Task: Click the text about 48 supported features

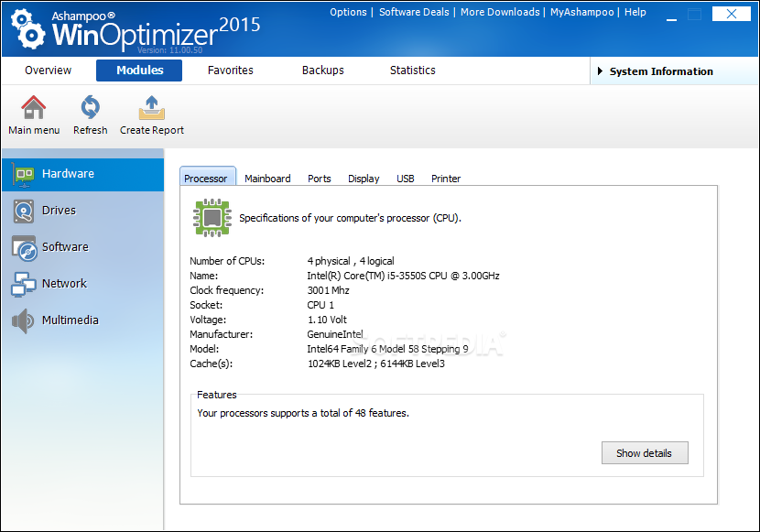Action: point(303,413)
